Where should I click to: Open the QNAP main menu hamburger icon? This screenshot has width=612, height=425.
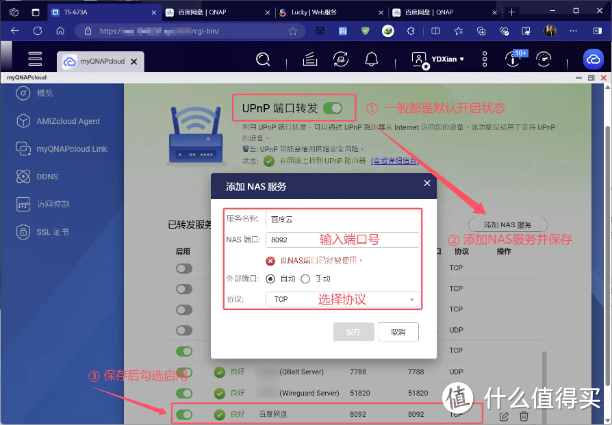pos(35,59)
